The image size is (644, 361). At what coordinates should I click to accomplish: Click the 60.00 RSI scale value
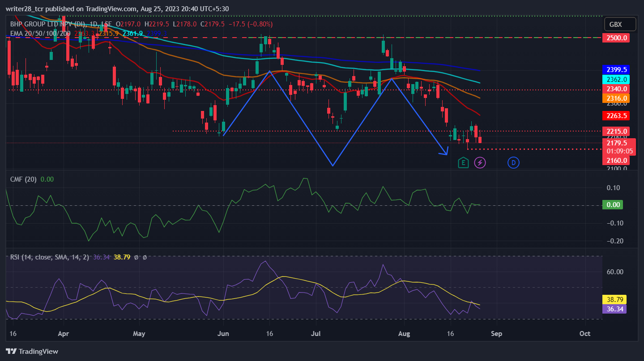[x=615, y=272]
